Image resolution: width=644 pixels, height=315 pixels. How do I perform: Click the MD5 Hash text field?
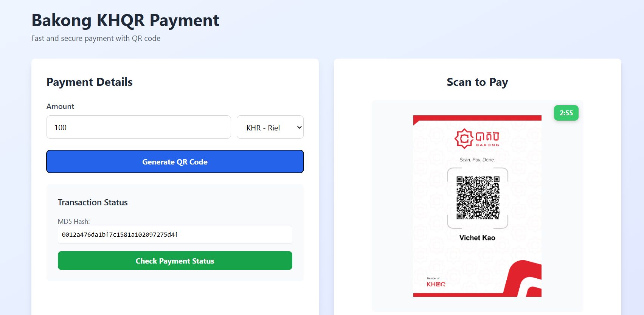(x=175, y=234)
